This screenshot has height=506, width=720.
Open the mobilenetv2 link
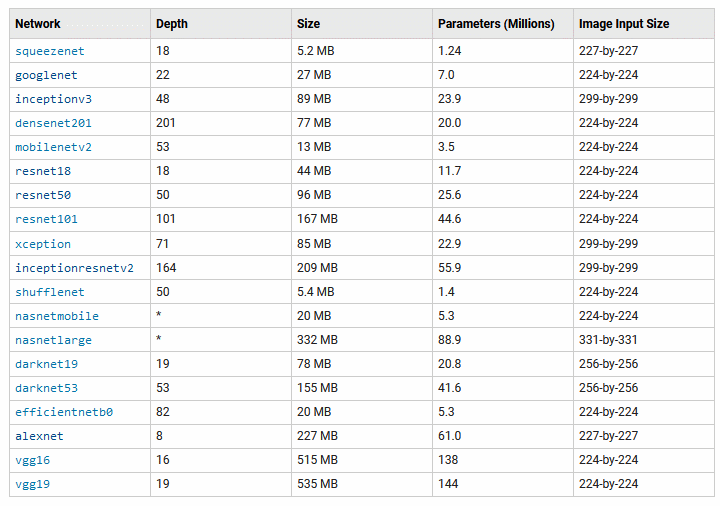coord(53,147)
